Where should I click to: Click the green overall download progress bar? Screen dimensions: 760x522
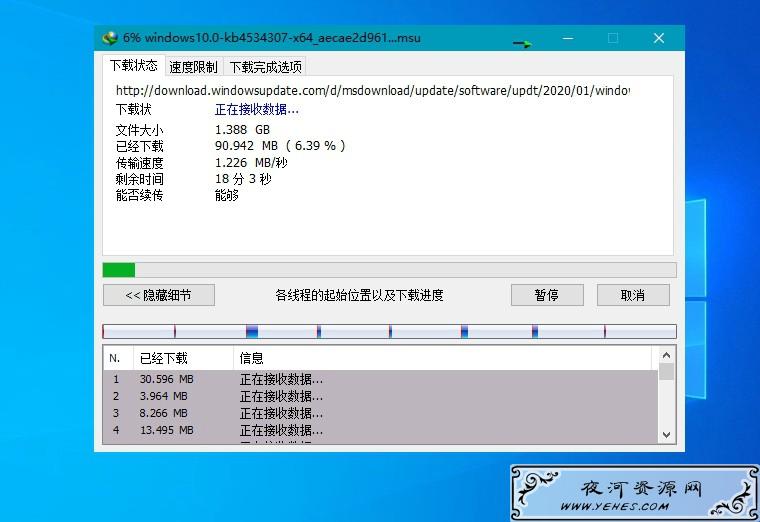(x=389, y=270)
